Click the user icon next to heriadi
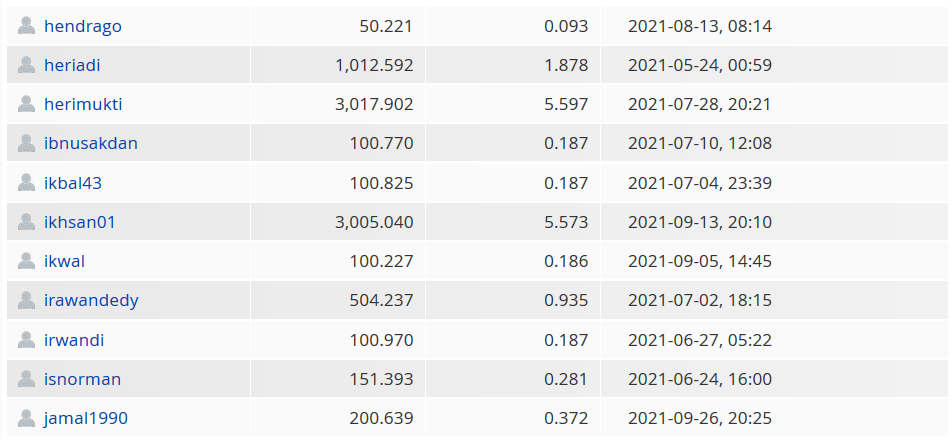Screen dimensions: 952x440 tap(26, 64)
